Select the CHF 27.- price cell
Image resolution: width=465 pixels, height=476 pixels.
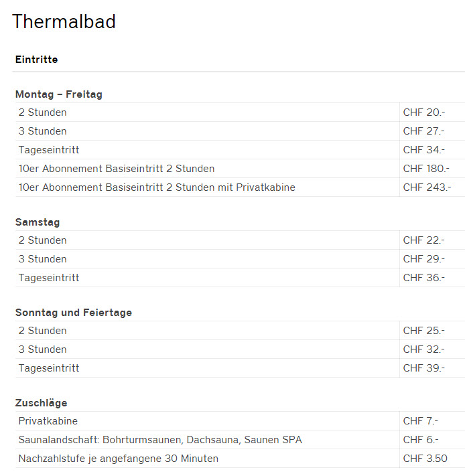pyautogui.click(x=423, y=131)
